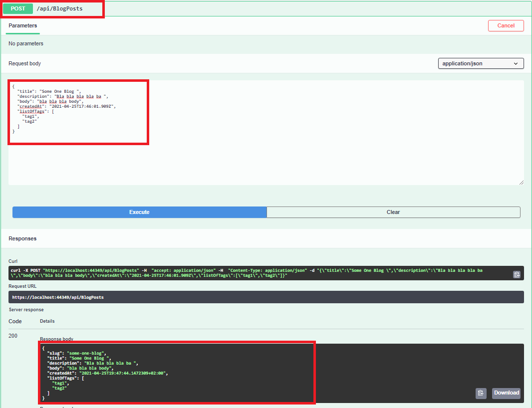The image size is (532, 408).
Task: Click the "Request body" label
Action: pyautogui.click(x=25, y=63)
